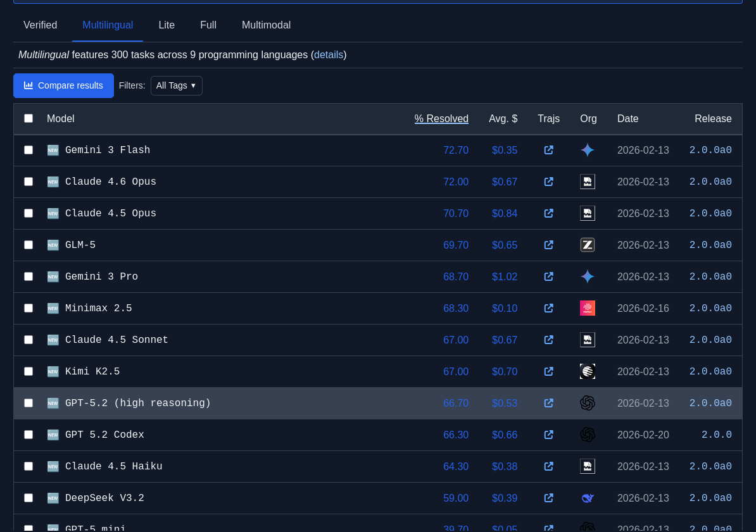Click the Kimi K2.5 org logo
This screenshot has height=532, width=756.
tap(587, 372)
